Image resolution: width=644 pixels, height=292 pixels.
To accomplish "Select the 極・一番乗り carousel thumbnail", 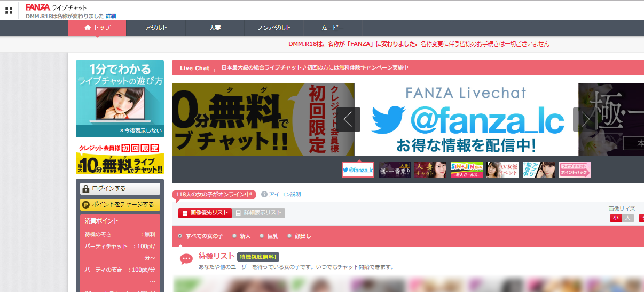I will 395,170.
